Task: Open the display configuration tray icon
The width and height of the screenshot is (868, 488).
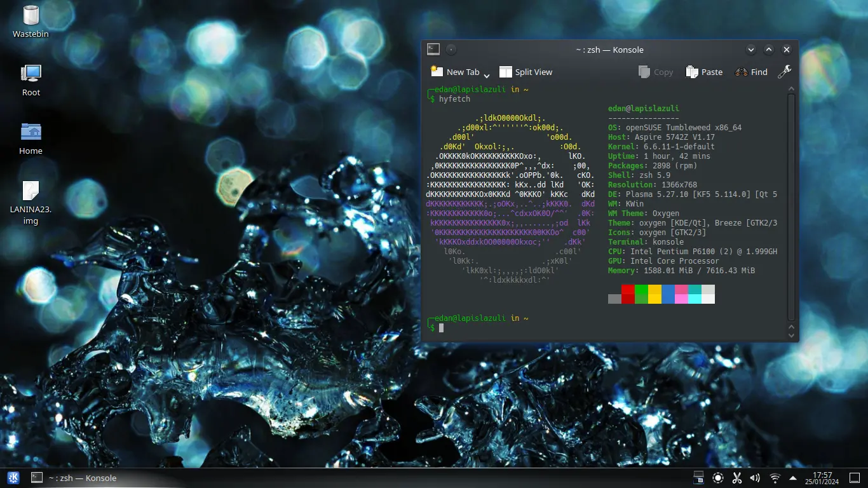Action: point(698,478)
